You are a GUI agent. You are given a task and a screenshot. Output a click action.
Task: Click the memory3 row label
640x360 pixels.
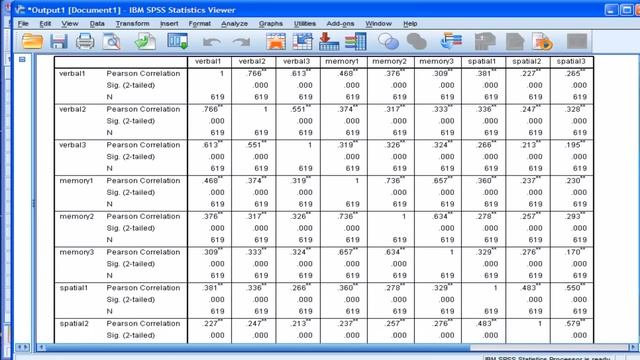[x=77, y=252]
